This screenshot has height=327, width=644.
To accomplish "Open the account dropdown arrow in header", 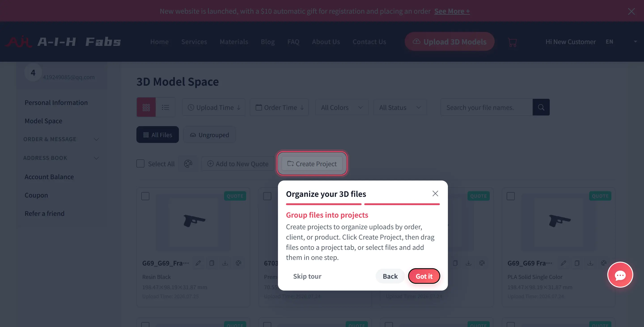I will pyautogui.click(x=635, y=42).
